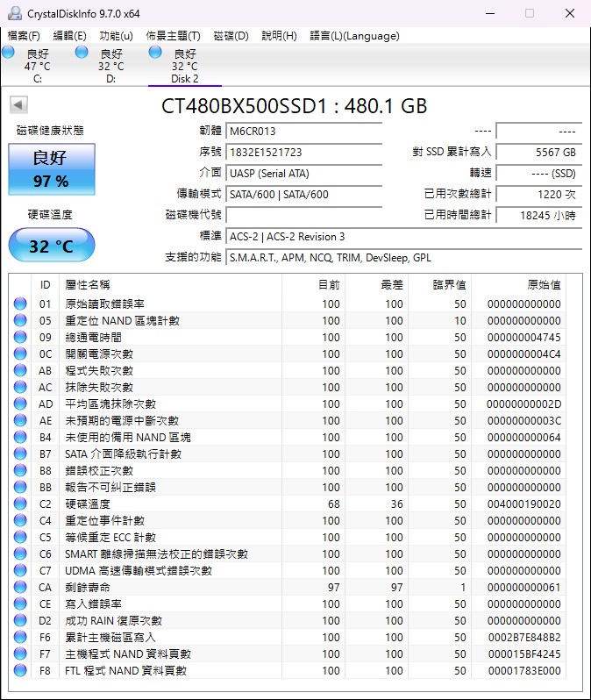Select UDMA 高速傳輸模式錯誤次數 row
The height and width of the screenshot is (700, 591).
(289, 570)
